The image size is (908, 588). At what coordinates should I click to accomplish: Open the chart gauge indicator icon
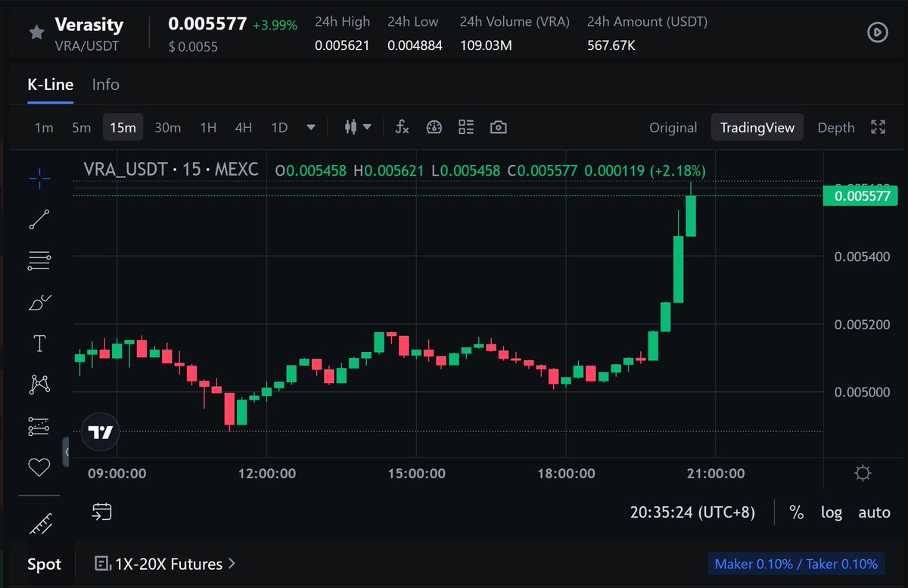tap(434, 127)
